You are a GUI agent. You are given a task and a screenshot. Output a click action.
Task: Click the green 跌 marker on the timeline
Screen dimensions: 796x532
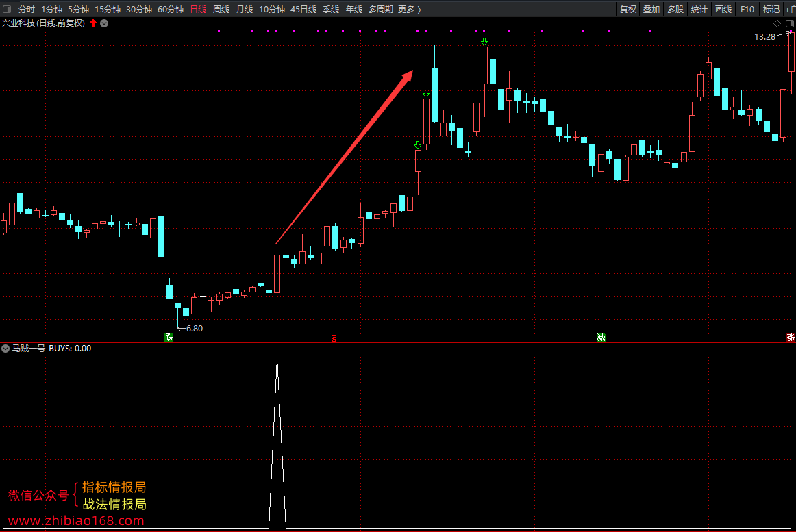tap(169, 337)
